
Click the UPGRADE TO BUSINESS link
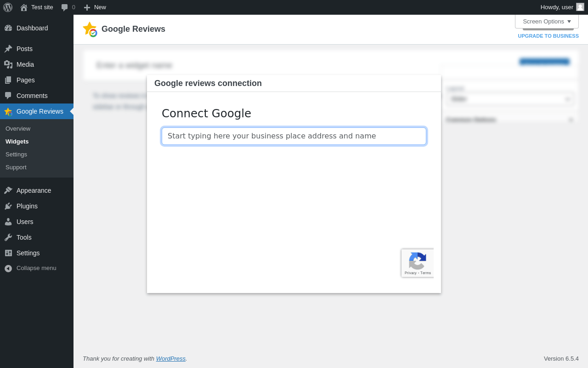(548, 36)
